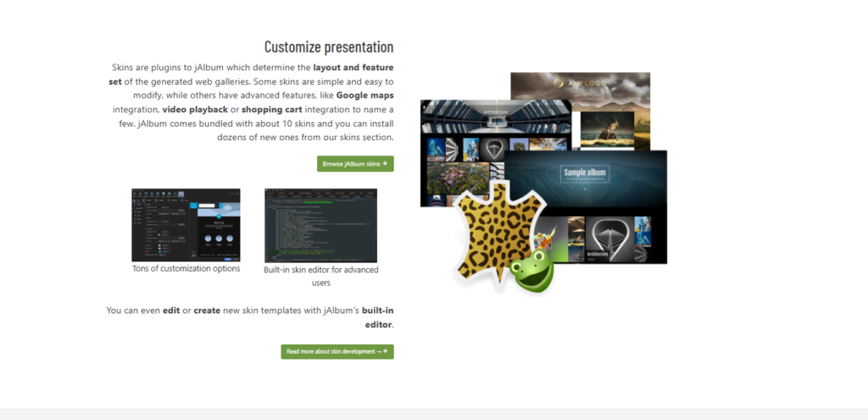Click the bold 'video playback' text
This screenshot has width=868, height=420.
click(x=196, y=109)
